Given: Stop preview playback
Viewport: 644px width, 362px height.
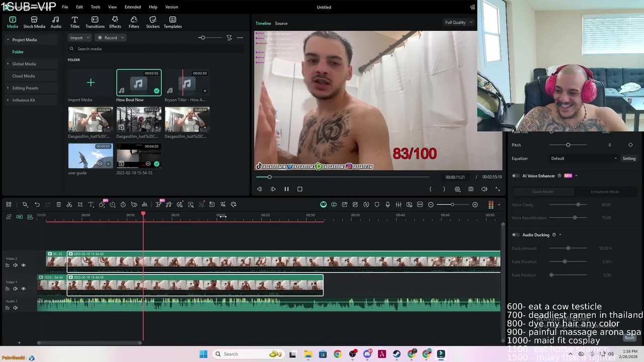Looking at the screenshot, I should click(x=300, y=189).
